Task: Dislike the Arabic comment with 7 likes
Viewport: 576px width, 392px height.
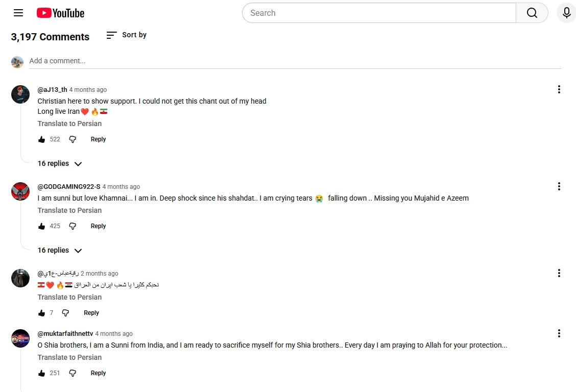Action: (65, 313)
